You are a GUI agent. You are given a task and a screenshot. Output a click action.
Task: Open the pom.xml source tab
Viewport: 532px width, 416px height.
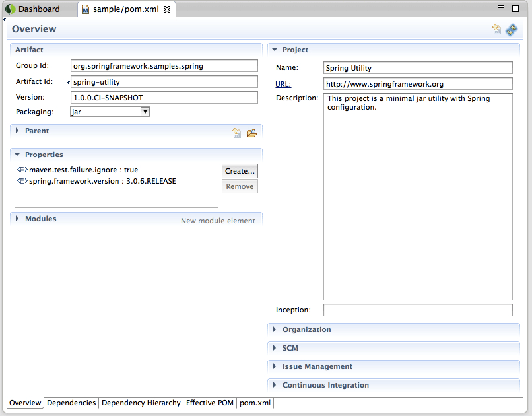tap(255, 403)
